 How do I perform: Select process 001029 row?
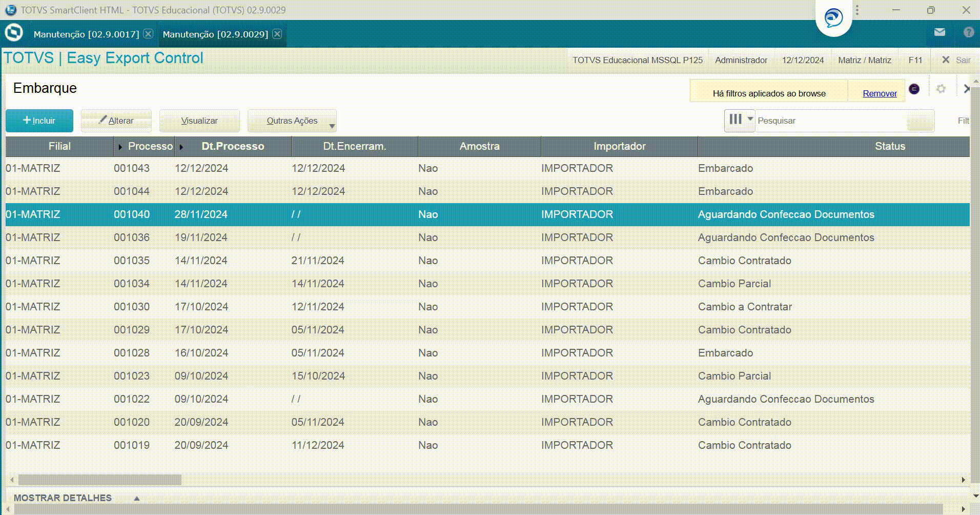click(x=487, y=330)
